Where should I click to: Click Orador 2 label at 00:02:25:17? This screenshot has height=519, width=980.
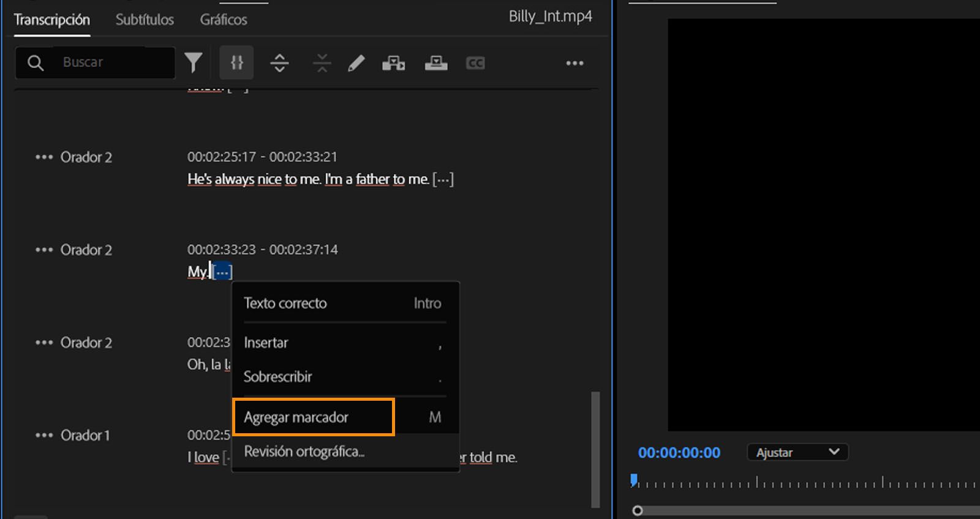[x=86, y=157]
